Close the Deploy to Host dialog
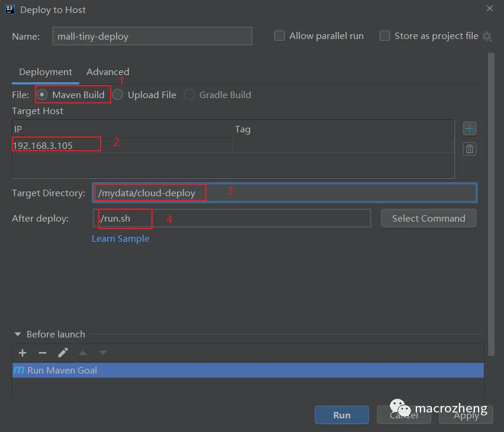Screen dimensions: 504x432 (490, 9)
